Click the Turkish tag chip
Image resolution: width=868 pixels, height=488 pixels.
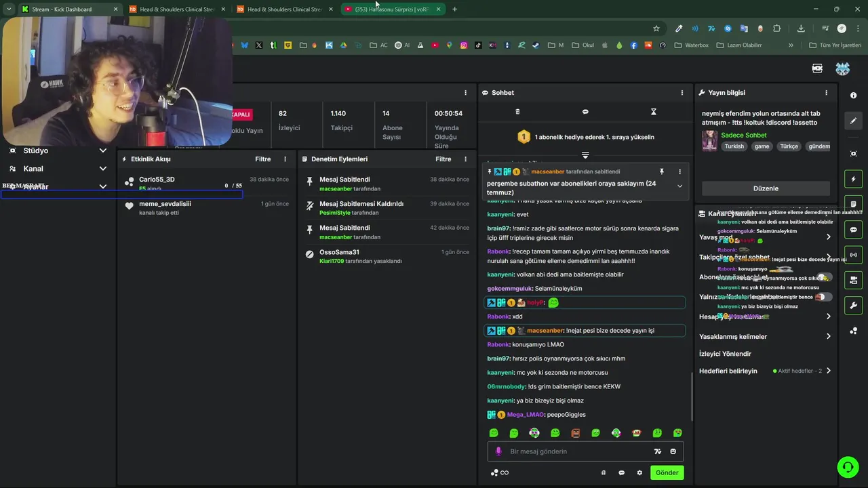pos(734,146)
